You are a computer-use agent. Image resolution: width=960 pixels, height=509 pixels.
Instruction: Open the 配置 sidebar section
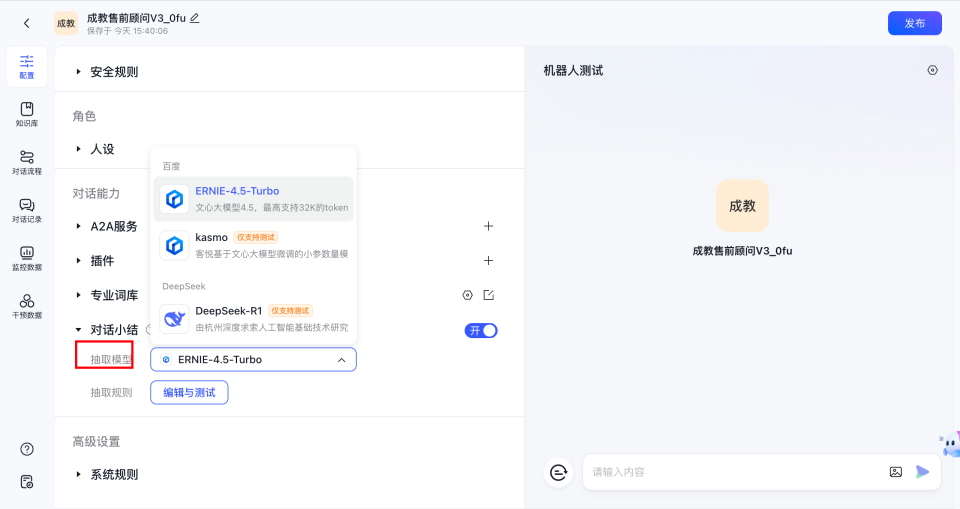pos(27,66)
